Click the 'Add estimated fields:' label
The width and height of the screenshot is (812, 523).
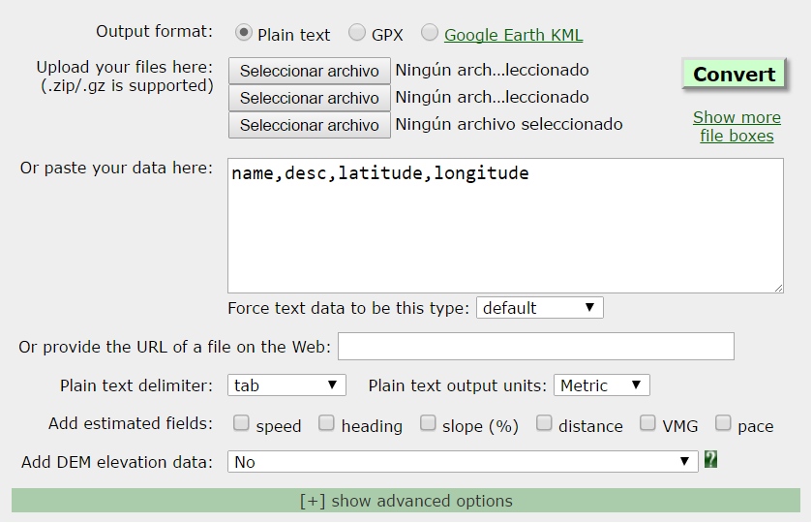131,423
